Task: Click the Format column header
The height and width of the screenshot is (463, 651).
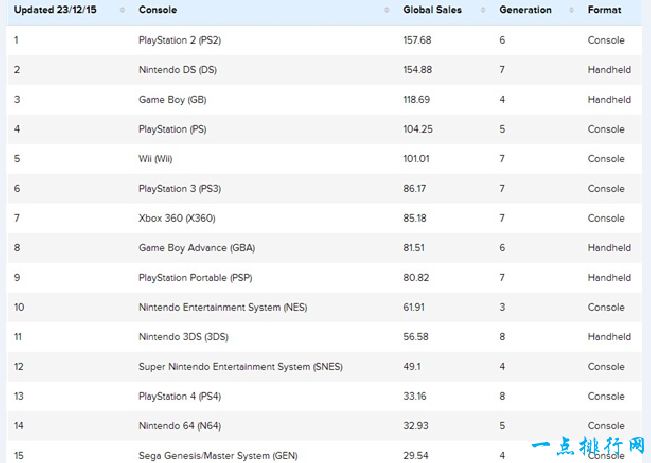Action: [x=604, y=10]
